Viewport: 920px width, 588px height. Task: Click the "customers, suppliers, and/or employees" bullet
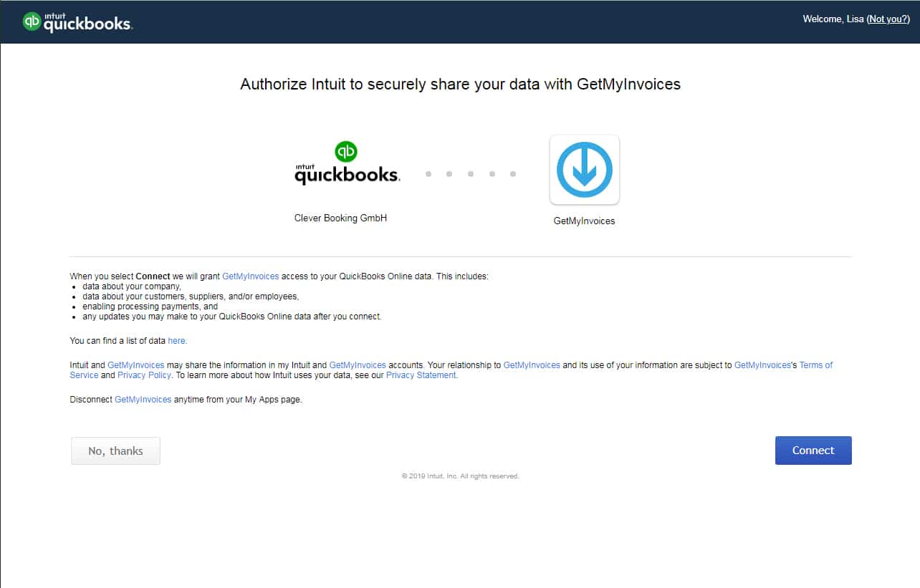click(191, 297)
